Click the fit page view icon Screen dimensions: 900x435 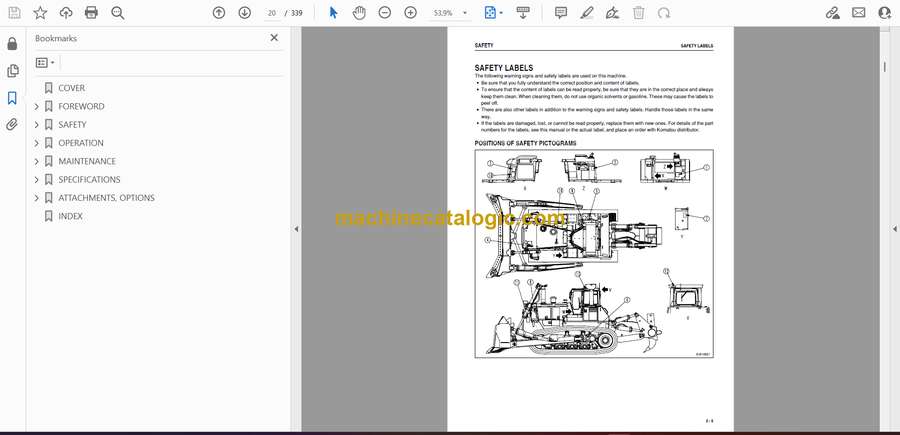click(490, 13)
